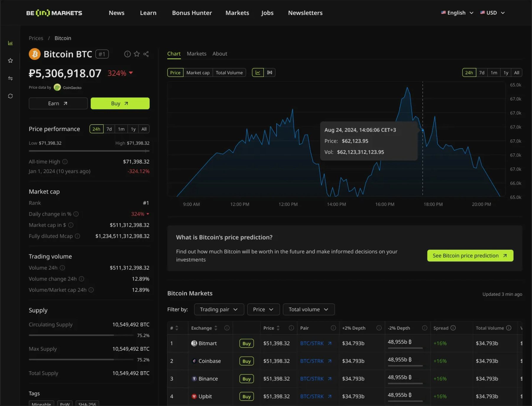This screenshot has height=406, width=532.
Task: Sort markets table by Exchange column arrows
Action: [216, 328]
